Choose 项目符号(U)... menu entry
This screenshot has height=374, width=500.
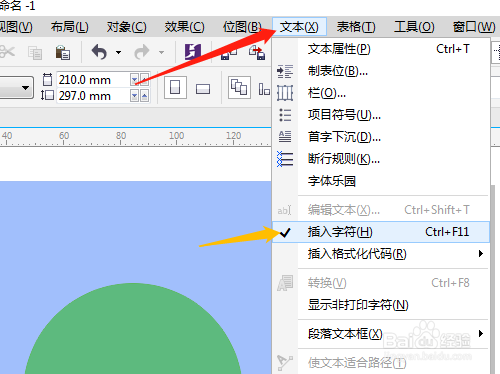pos(381,115)
